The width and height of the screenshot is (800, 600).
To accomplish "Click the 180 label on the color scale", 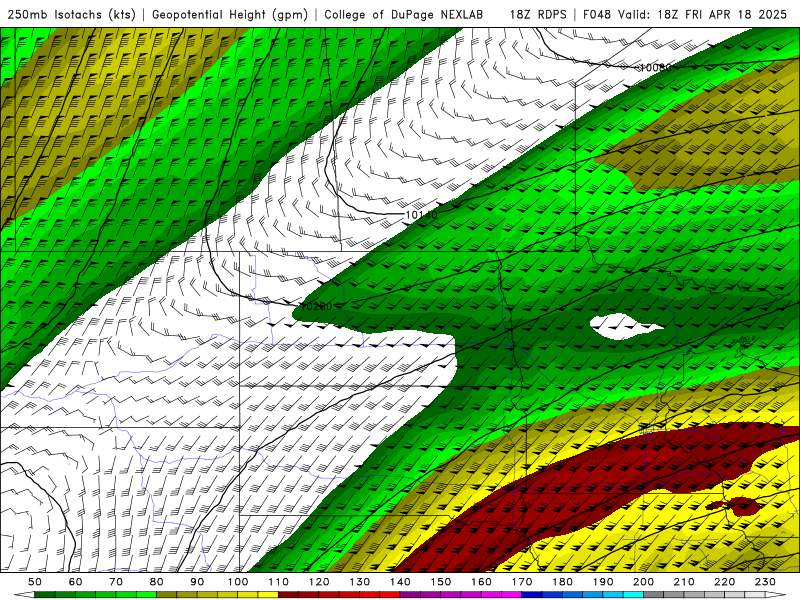I will [x=562, y=582].
